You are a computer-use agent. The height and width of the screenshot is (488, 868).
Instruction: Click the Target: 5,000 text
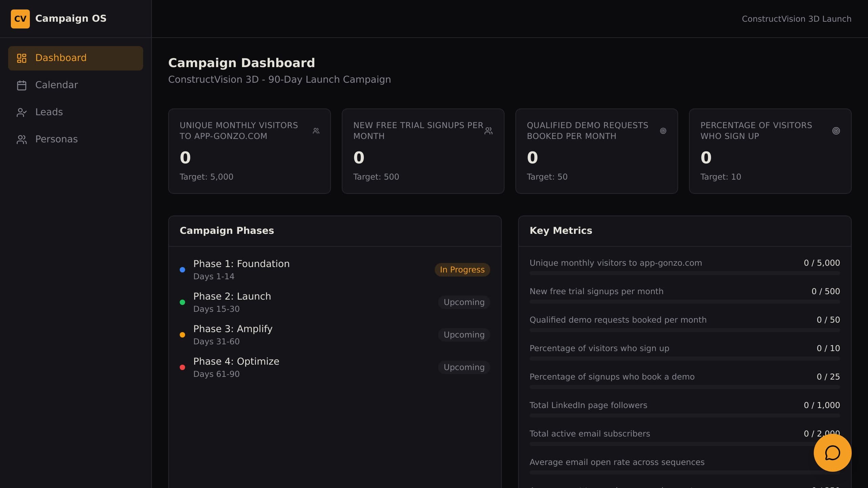tap(206, 177)
